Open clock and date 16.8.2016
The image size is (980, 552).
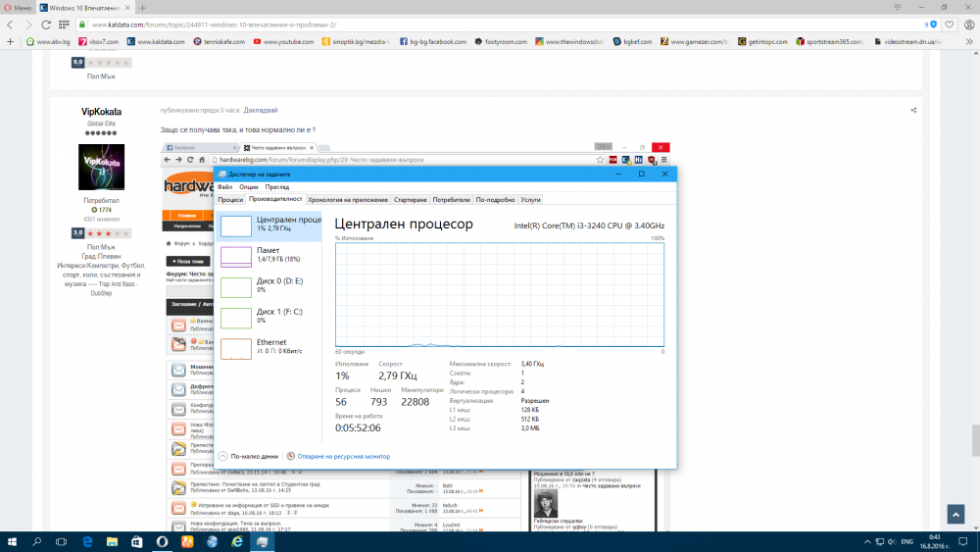tap(934, 542)
